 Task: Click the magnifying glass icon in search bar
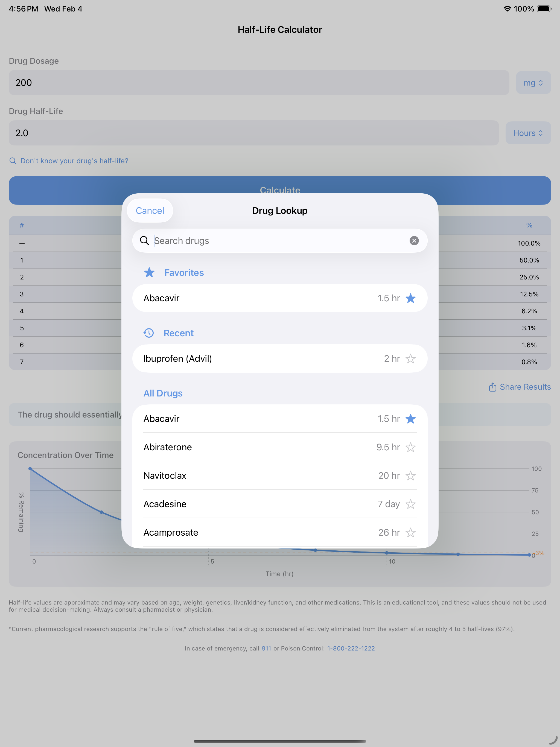click(x=144, y=240)
